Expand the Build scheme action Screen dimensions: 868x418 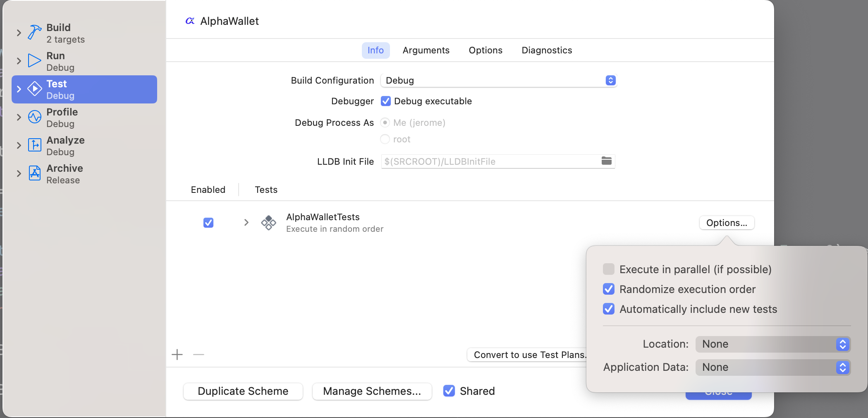pos(19,33)
